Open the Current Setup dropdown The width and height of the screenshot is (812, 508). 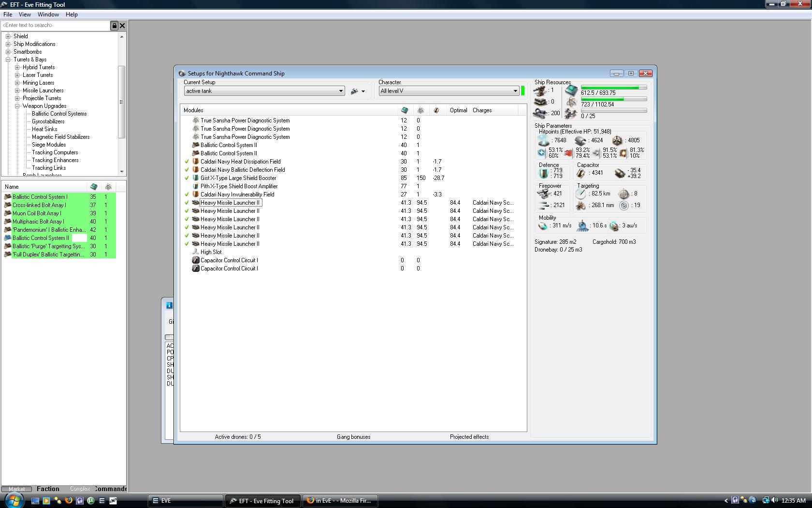coord(264,91)
